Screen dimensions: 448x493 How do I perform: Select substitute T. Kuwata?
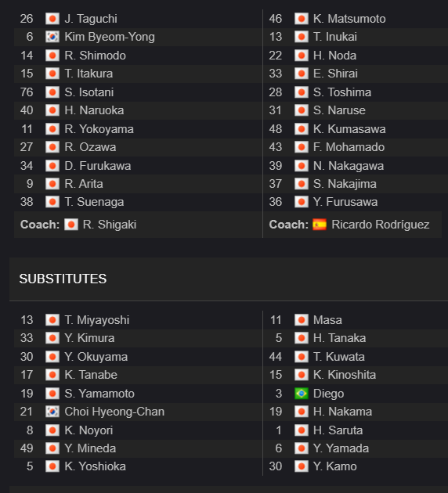[339, 357]
